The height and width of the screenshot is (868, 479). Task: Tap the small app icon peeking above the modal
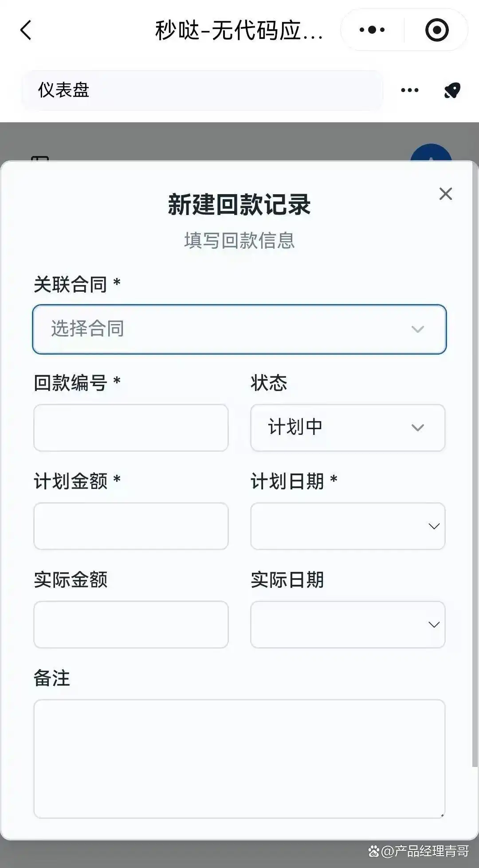(x=40, y=158)
